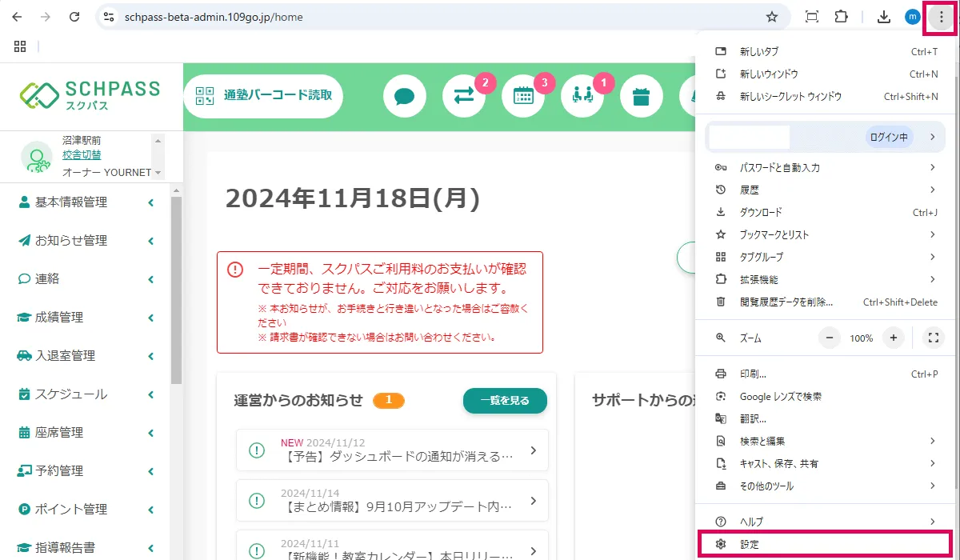This screenshot has width=960, height=560.
Task: Expand 指導報告書 in the sidebar
Action: point(86,547)
